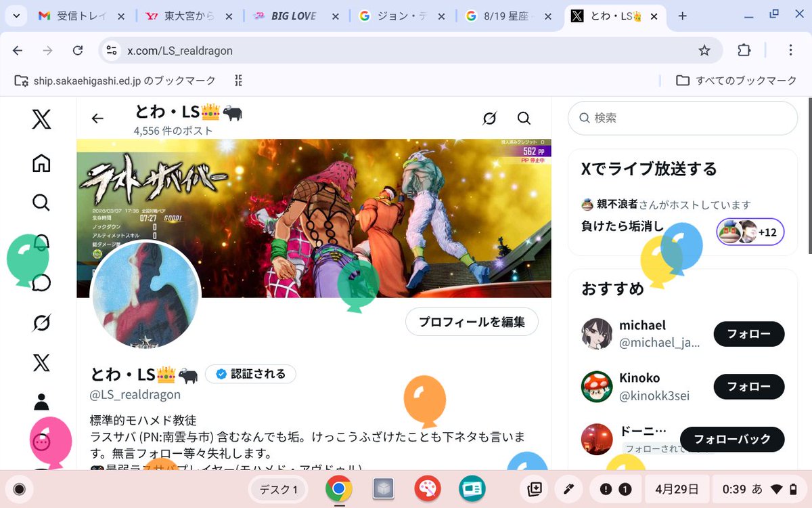
Task: Open Grok from the X sidebar
Action: [41, 323]
